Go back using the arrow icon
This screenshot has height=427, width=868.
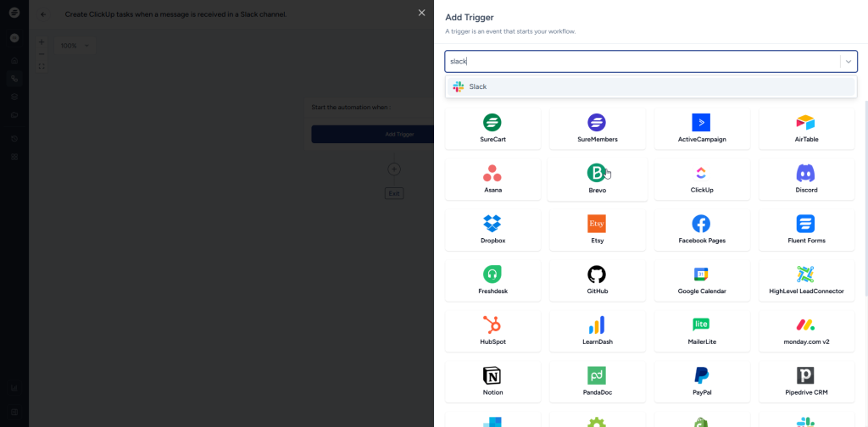coord(44,14)
